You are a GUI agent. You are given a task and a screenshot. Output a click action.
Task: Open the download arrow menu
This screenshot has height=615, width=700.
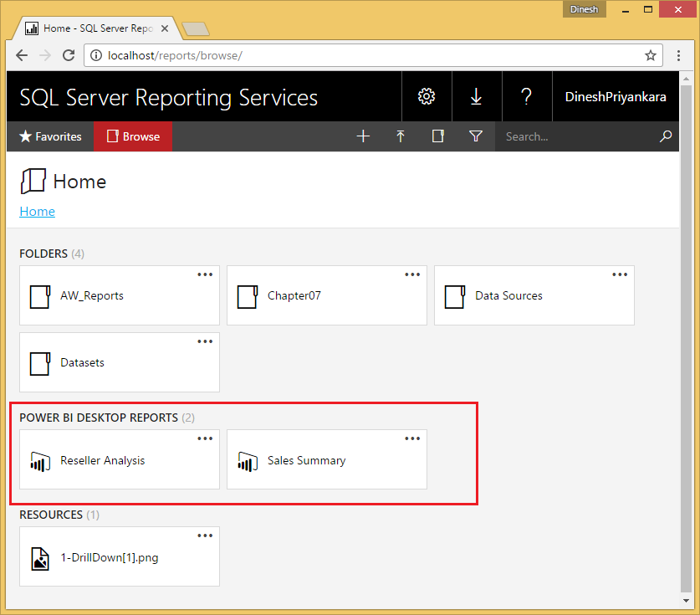coord(477,96)
